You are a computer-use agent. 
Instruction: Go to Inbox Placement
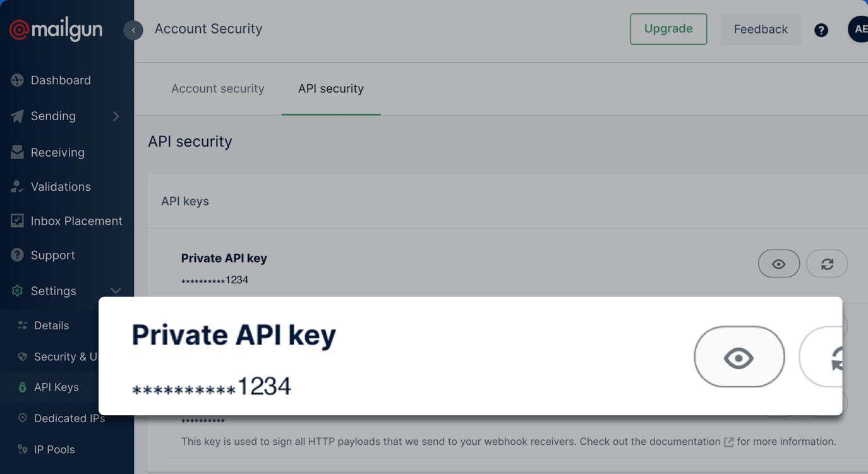(x=76, y=221)
